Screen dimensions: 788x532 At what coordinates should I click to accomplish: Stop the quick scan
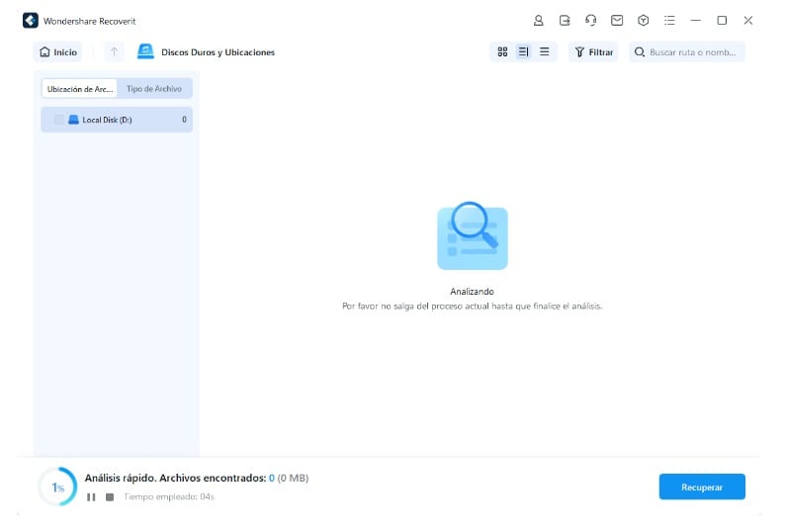click(x=110, y=496)
